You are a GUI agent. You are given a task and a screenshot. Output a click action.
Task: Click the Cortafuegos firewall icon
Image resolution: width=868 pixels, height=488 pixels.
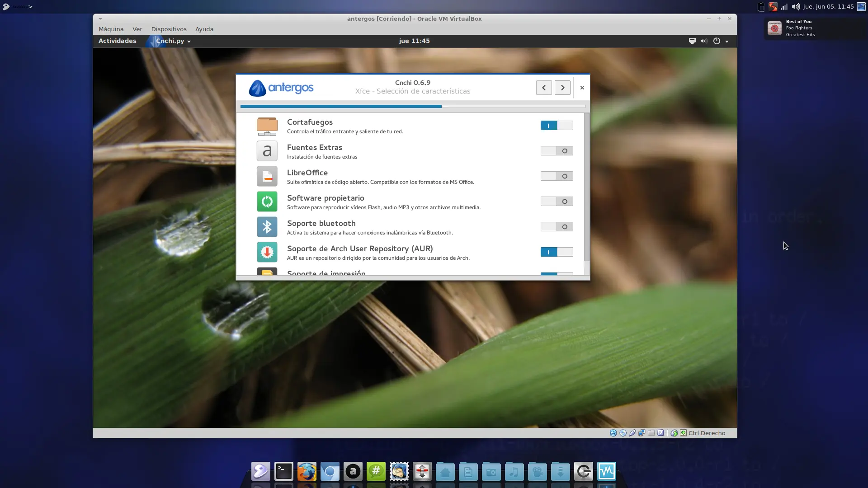point(267,126)
